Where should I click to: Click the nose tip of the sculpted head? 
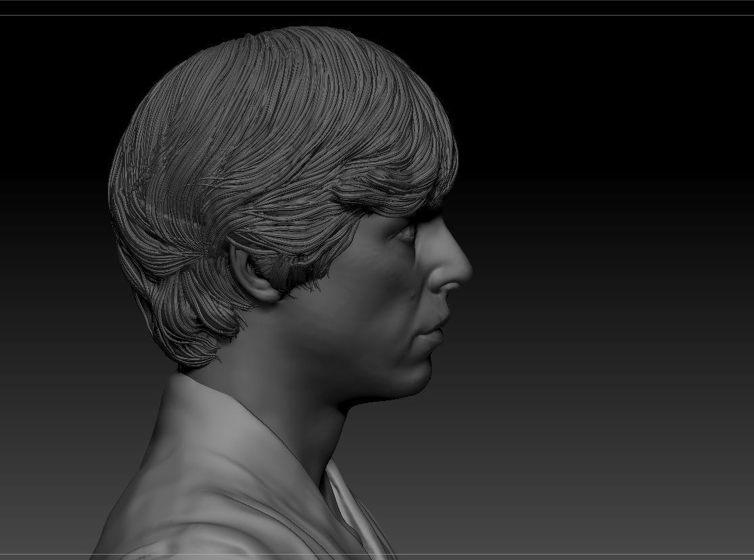tap(465, 273)
